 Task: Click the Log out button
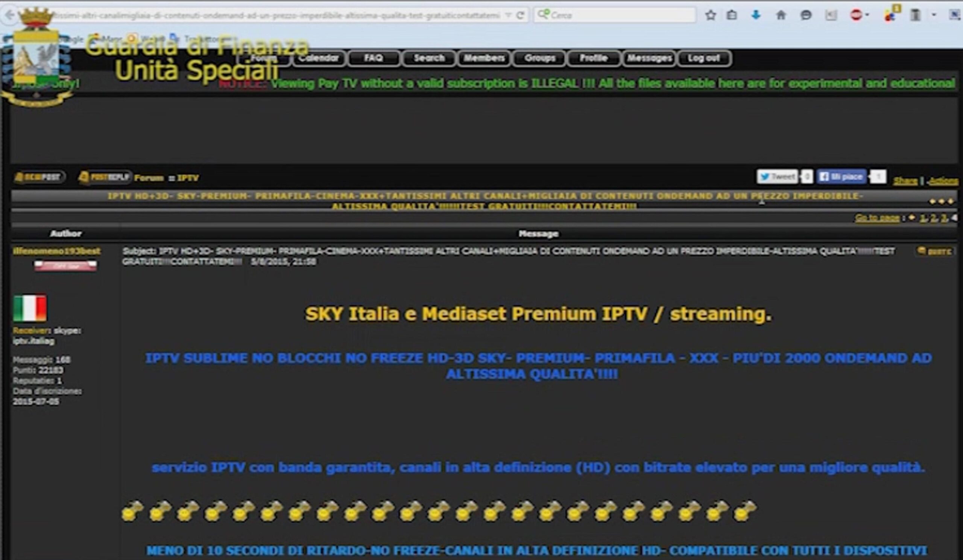[x=704, y=58]
